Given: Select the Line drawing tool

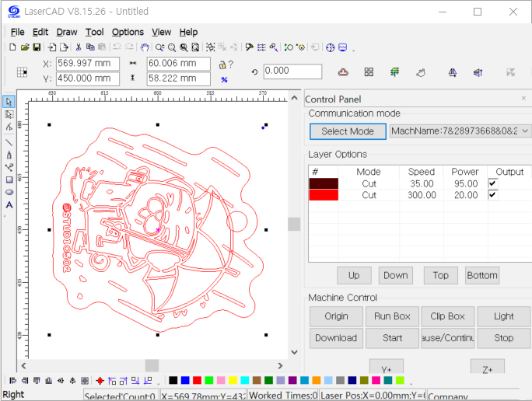Looking at the screenshot, I should (x=9, y=143).
